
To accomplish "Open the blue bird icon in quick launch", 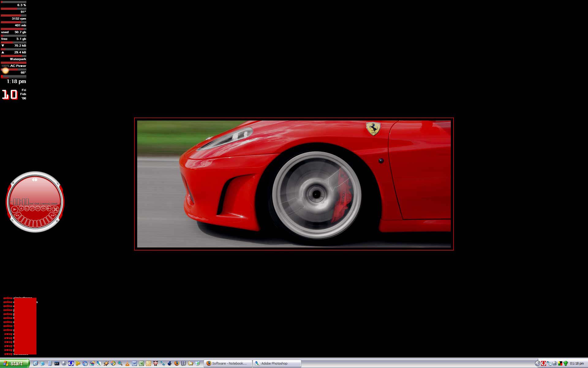I will (169, 363).
